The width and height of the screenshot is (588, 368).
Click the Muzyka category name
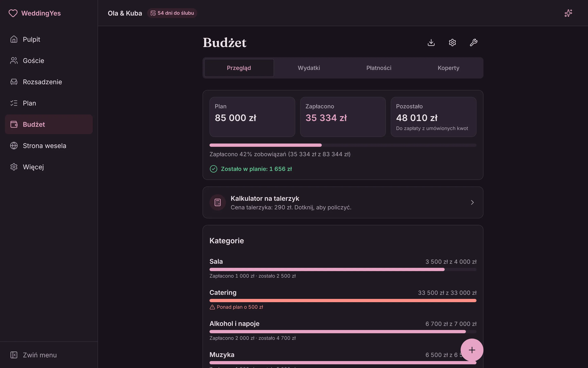(x=222, y=355)
